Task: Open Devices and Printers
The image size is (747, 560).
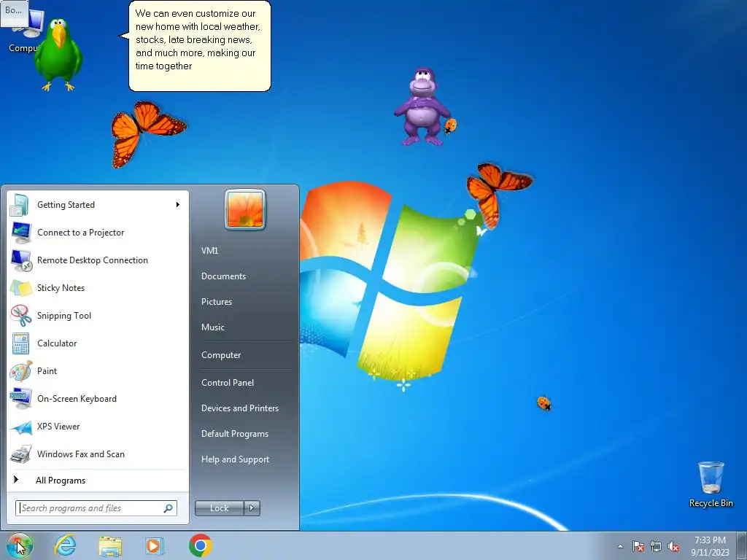Action: point(239,408)
